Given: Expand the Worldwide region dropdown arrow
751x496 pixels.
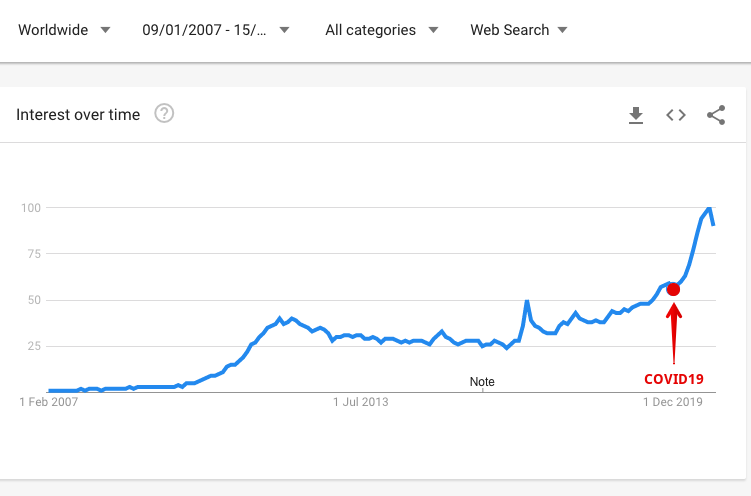Looking at the screenshot, I should click(x=105, y=30).
